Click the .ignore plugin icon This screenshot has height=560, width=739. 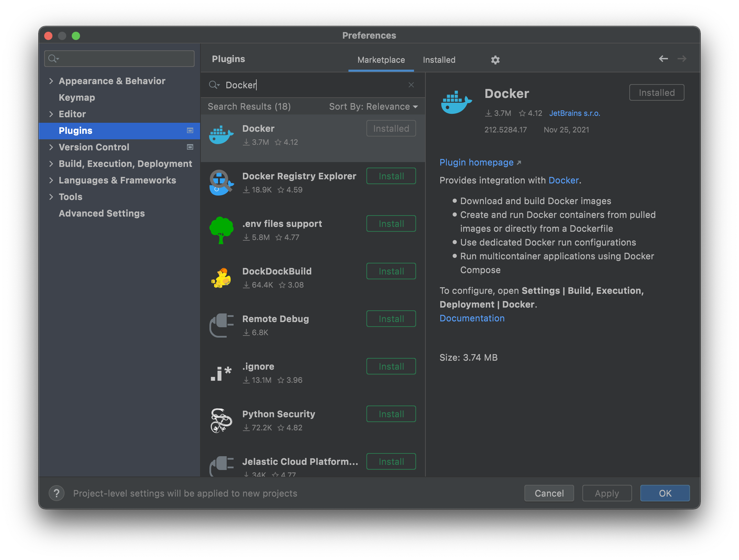click(221, 373)
